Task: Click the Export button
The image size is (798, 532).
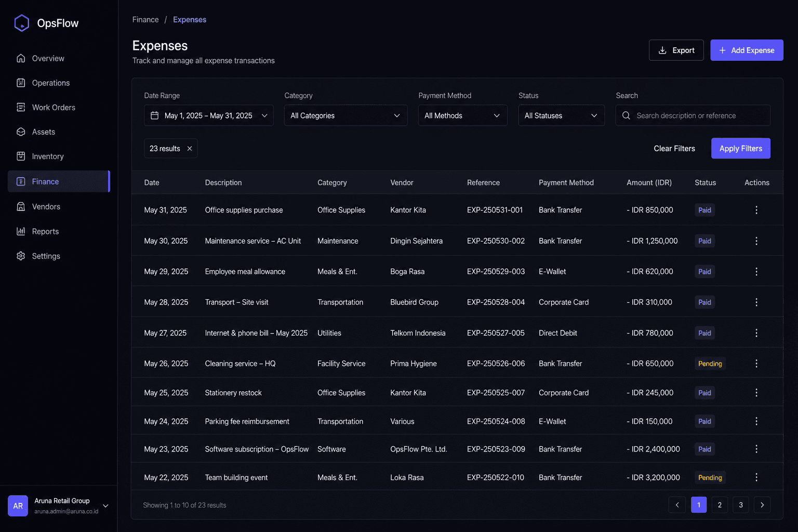Action: pos(676,50)
